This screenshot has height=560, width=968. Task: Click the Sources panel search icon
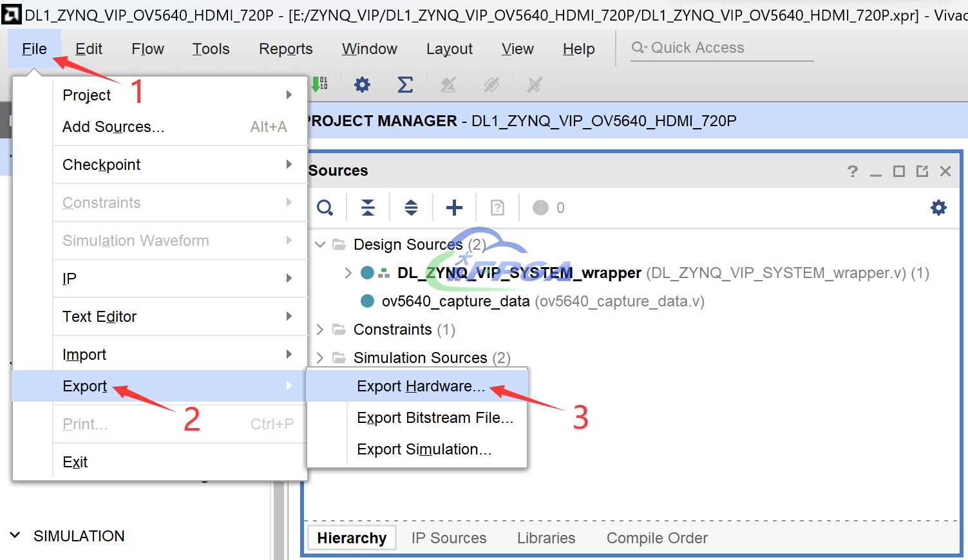325,207
